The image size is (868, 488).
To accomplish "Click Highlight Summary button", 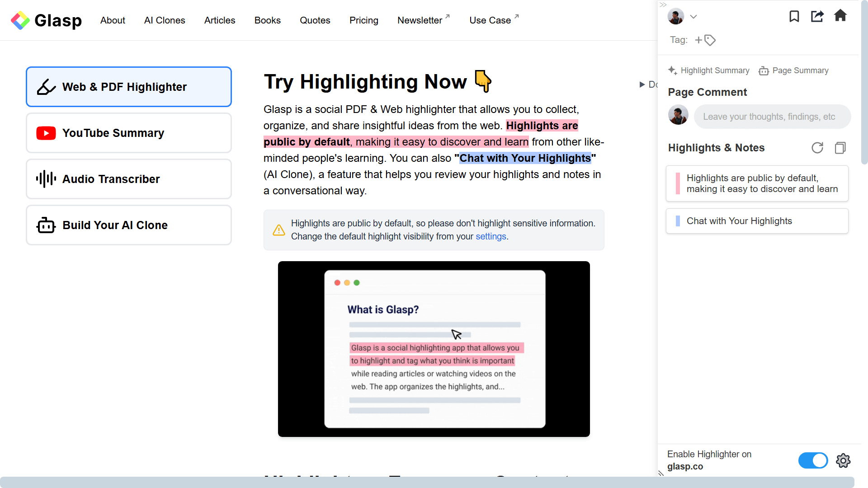I will (708, 70).
